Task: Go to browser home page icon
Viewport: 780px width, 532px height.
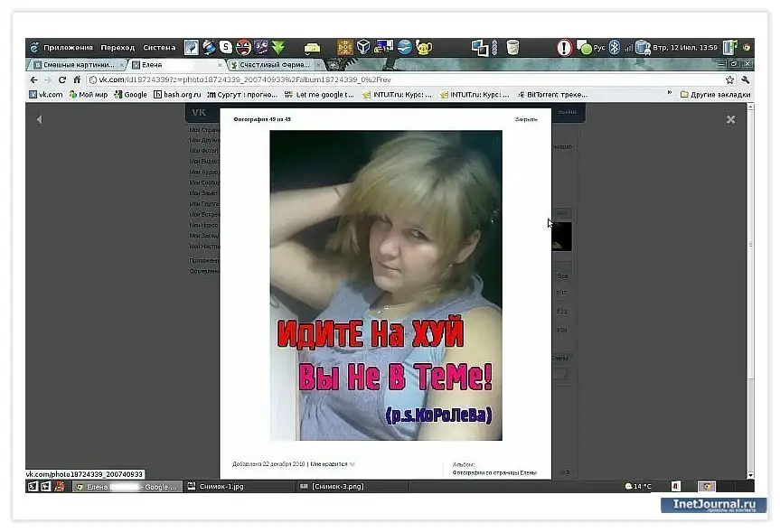Action: 78,79
